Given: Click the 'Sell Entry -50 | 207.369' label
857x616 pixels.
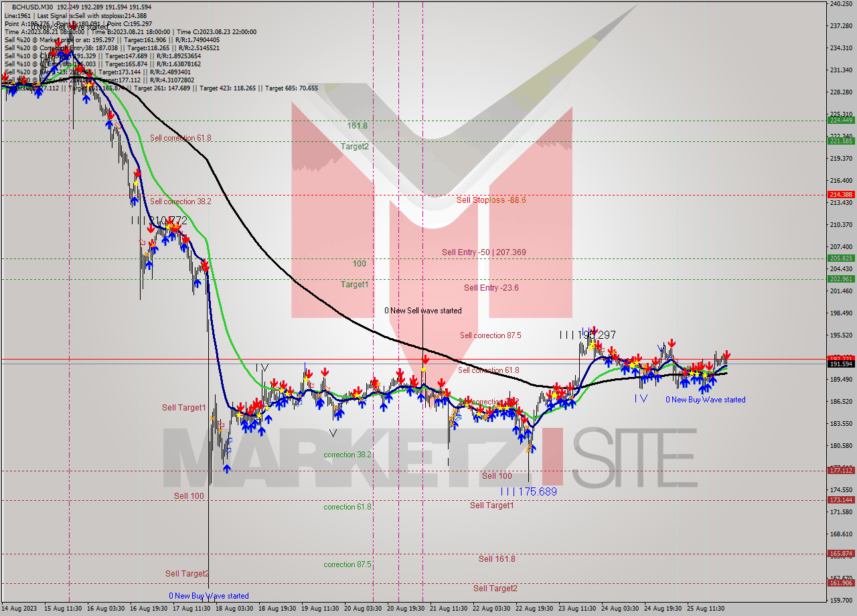Looking at the screenshot, I should coord(483,252).
